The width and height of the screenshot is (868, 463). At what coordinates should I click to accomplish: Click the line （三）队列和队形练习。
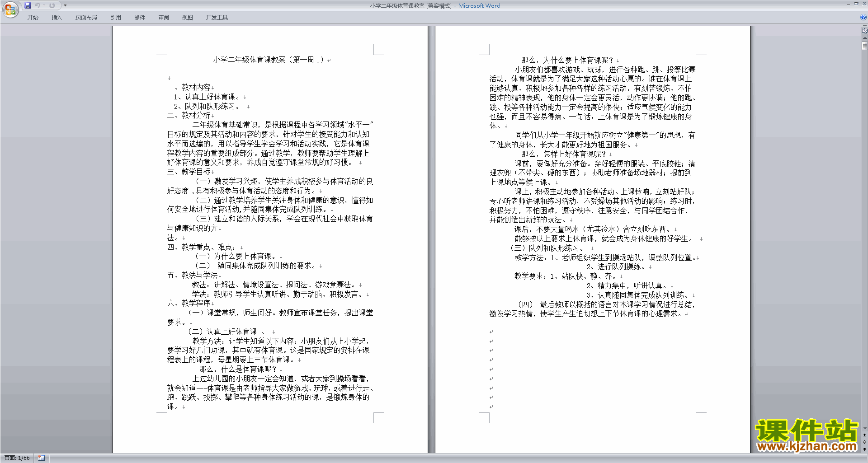click(547, 248)
